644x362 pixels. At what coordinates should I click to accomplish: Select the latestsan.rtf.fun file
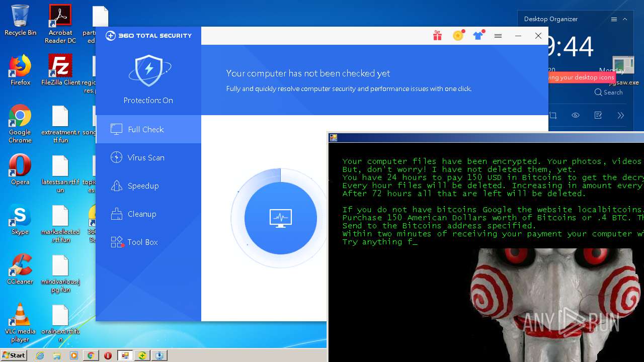click(x=60, y=174)
